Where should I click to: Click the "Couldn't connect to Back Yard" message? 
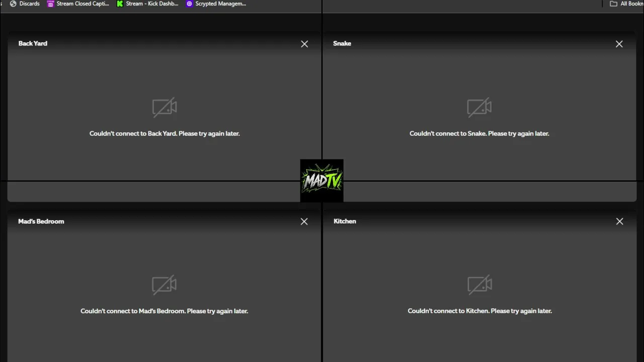(x=165, y=134)
